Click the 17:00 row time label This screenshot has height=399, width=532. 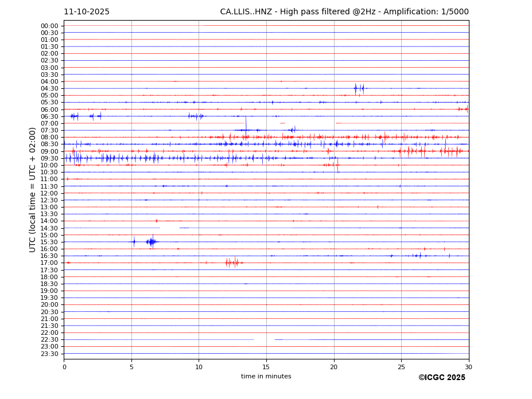pos(49,263)
